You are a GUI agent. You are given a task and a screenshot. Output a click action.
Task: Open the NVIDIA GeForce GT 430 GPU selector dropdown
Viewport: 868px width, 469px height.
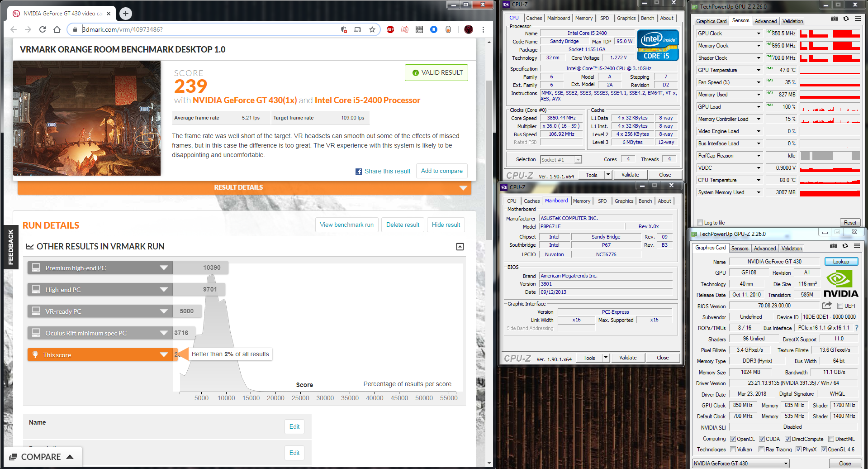coord(786,464)
